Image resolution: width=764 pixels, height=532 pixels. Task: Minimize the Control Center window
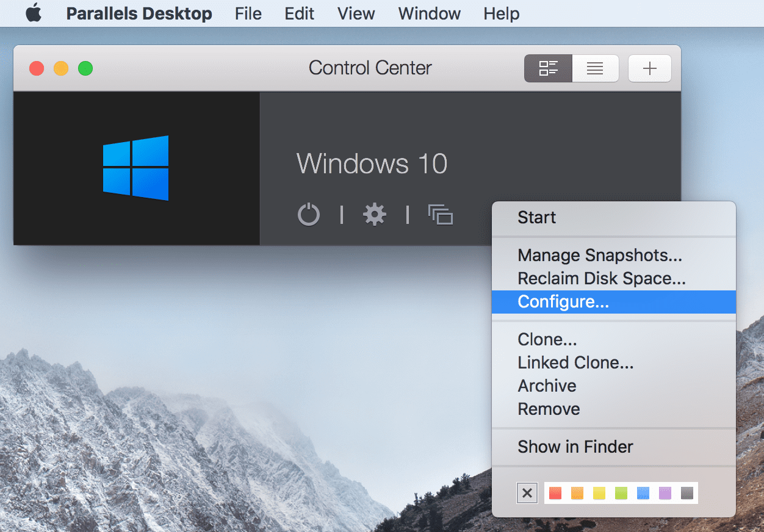point(61,68)
